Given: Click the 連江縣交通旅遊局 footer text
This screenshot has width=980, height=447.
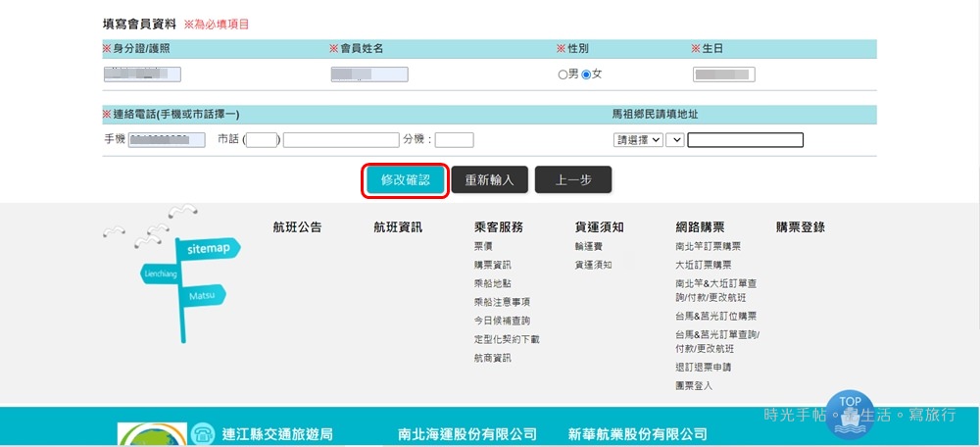Looking at the screenshot, I should pyautogui.click(x=277, y=434).
